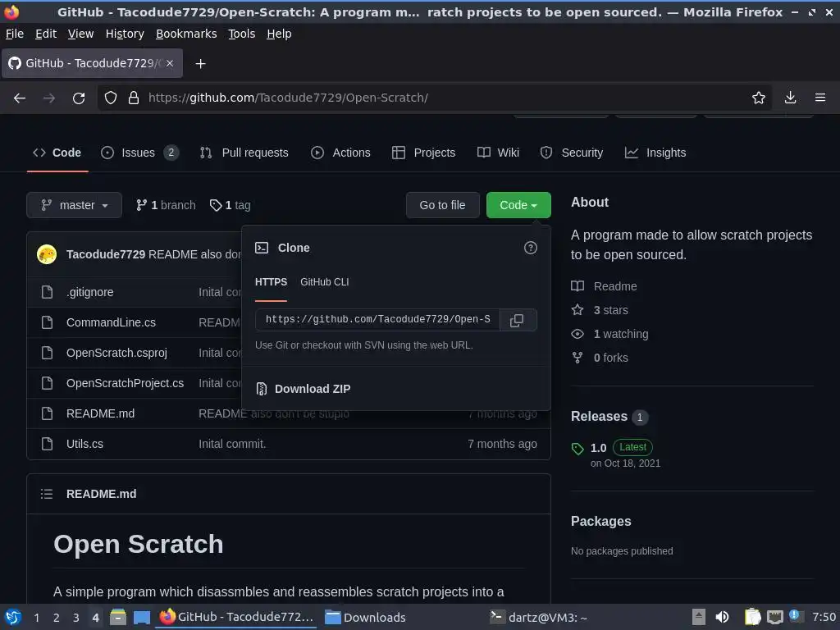Image resolution: width=840 pixels, height=630 pixels.
Task: Click the volume icon in system tray
Action: tap(722, 617)
